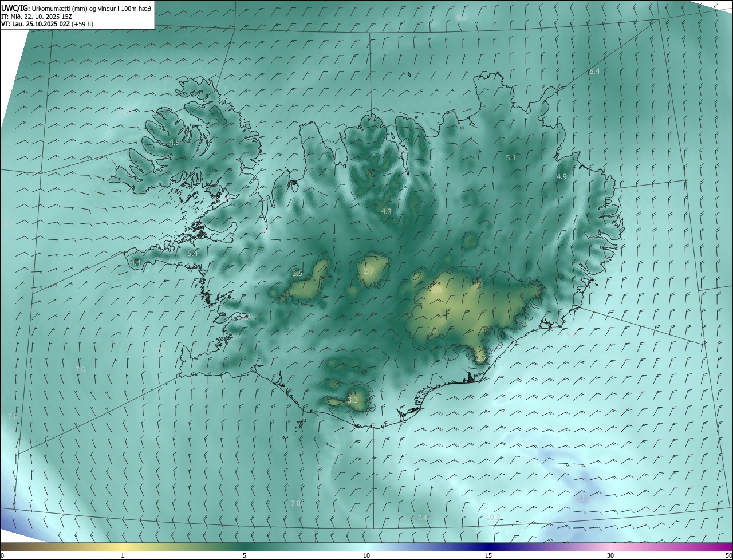This screenshot has height=560, width=733.
Task: Click the 3.3 value on Mýrdalsjökull glacier
Action: pos(353,400)
